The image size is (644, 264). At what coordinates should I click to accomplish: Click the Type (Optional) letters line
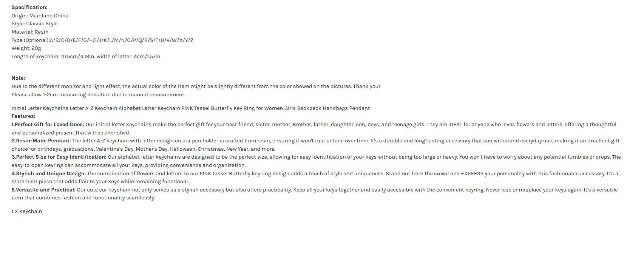coord(102,40)
